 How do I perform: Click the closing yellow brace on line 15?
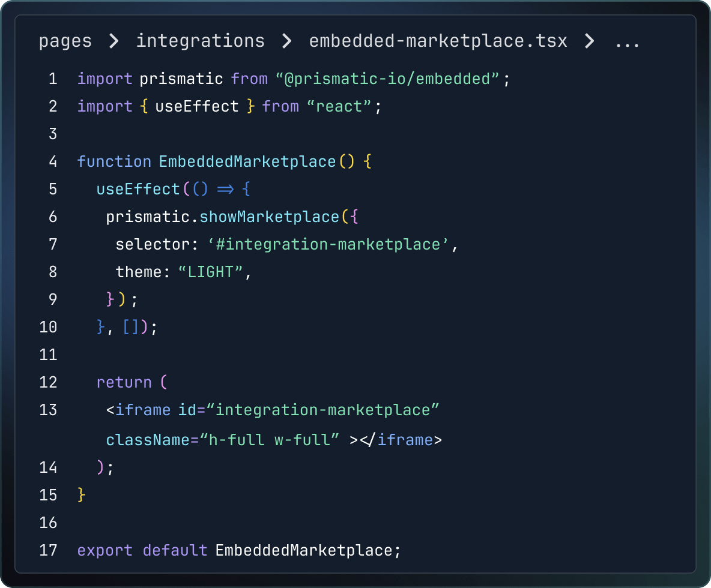tap(82, 495)
